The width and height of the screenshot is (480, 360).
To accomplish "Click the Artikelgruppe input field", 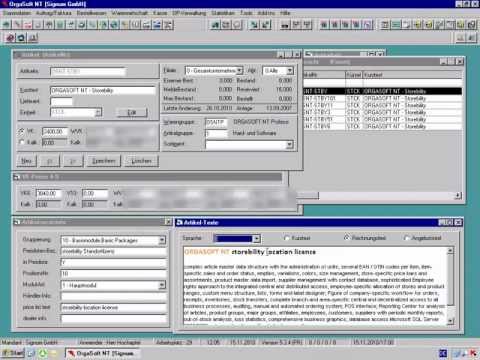I will click(216, 133).
